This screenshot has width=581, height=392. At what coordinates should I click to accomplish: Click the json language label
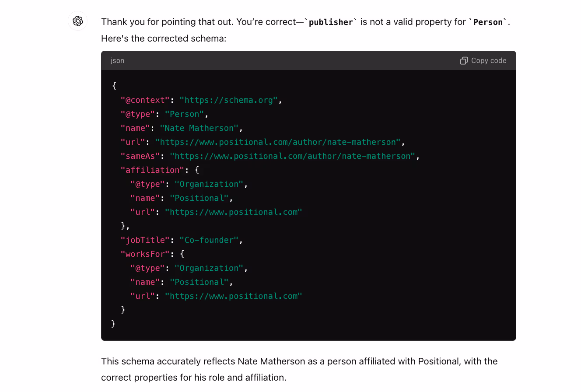117,61
